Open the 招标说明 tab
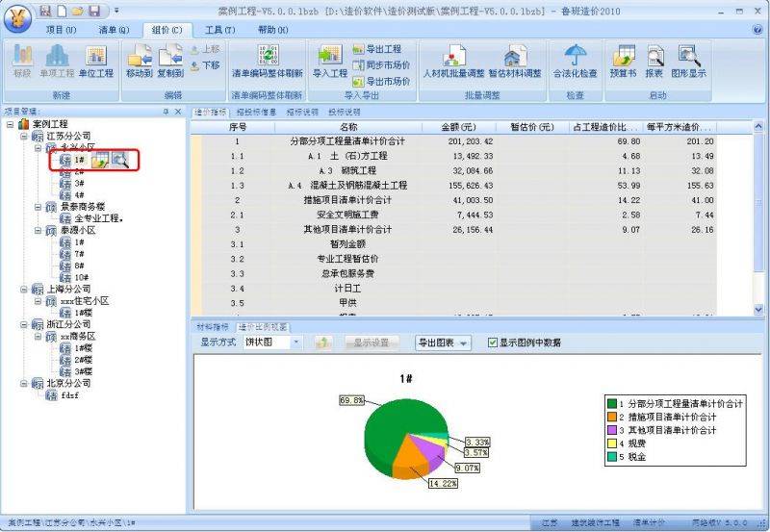The height and width of the screenshot is (532, 770). [302, 112]
